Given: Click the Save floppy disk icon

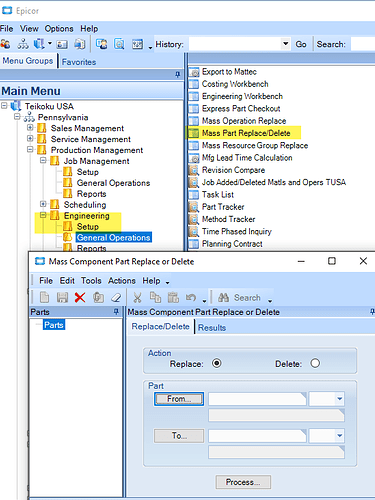Looking at the screenshot, I should 62,297.
